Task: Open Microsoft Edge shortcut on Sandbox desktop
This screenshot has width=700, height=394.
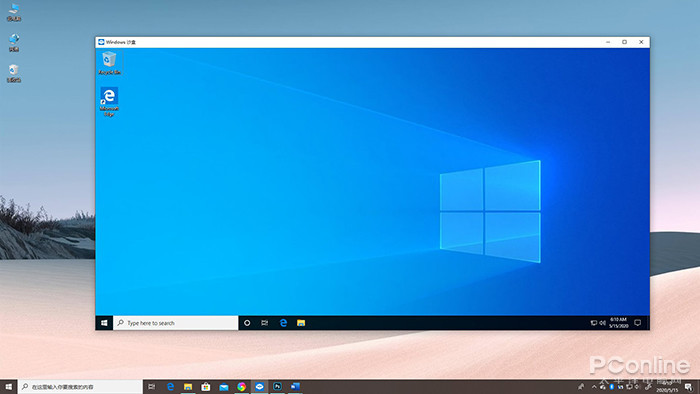Action: 109,101
